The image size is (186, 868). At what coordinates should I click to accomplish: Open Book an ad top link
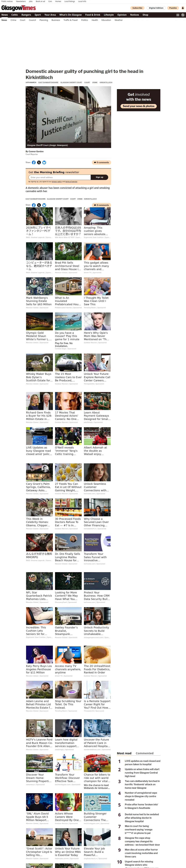pyautogui.click(x=41, y=1)
